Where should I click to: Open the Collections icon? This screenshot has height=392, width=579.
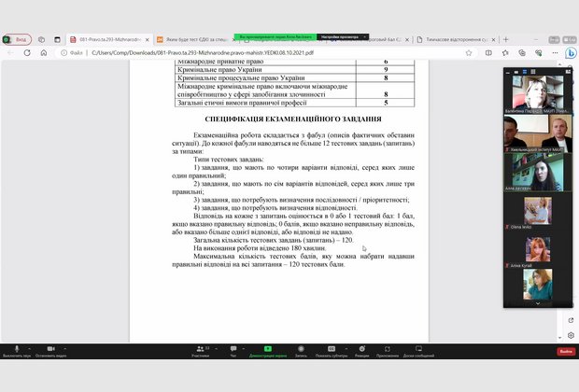click(522, 53)
